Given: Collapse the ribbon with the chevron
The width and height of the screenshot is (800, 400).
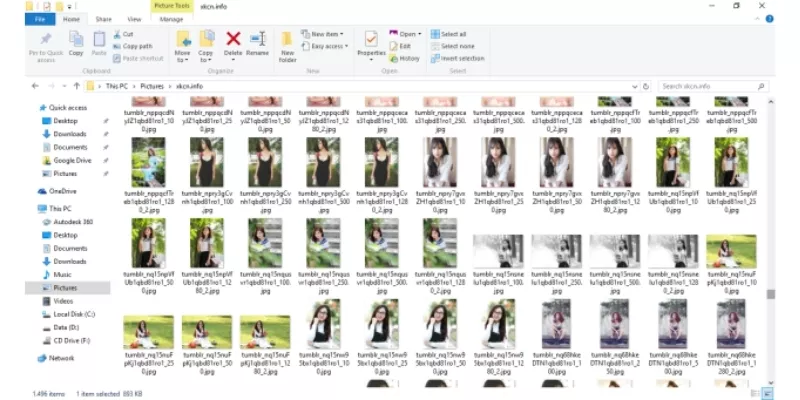Looking at the screenshot, I should point(758,19).
